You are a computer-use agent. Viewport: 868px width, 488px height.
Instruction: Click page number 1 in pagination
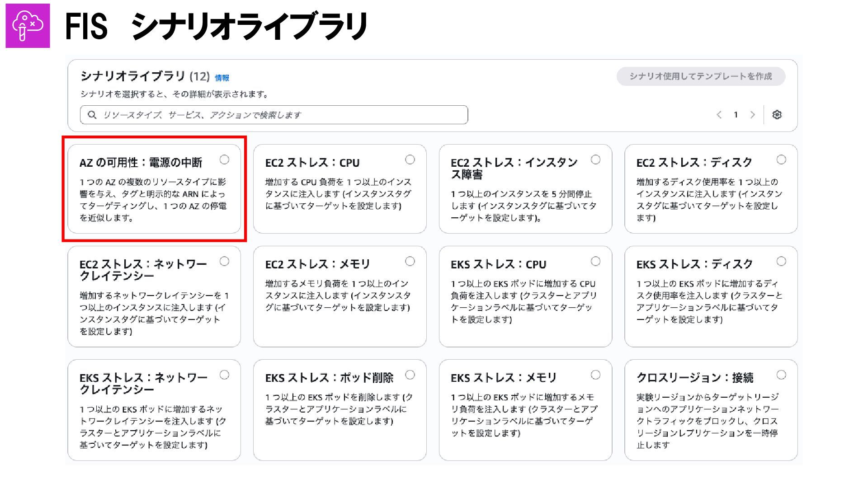pyautogui.click(x=736, y=115)
